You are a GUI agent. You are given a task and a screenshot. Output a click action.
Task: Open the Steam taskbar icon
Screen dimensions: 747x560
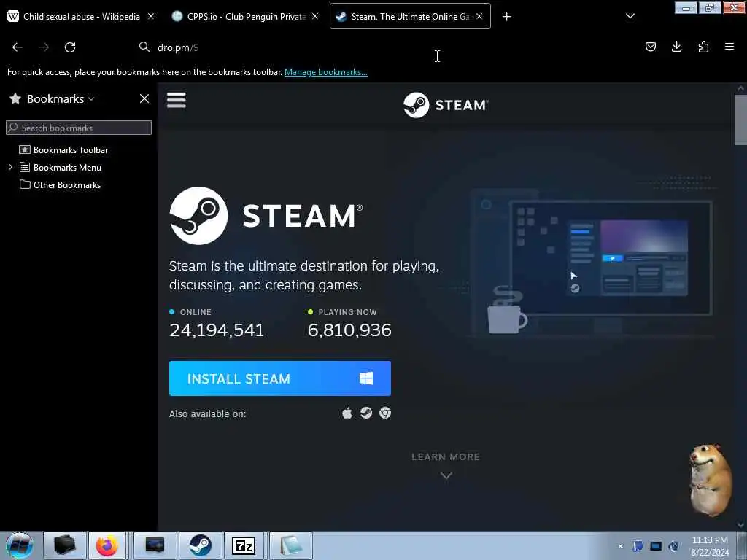[200, 545]
